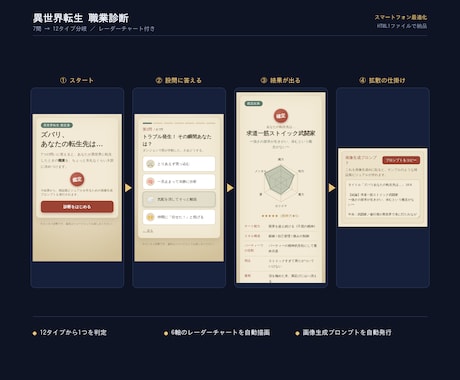Click the 戻る back link under answers
Image resolution: width=460 pixels, height=380 pixels.
pos(148,231)
